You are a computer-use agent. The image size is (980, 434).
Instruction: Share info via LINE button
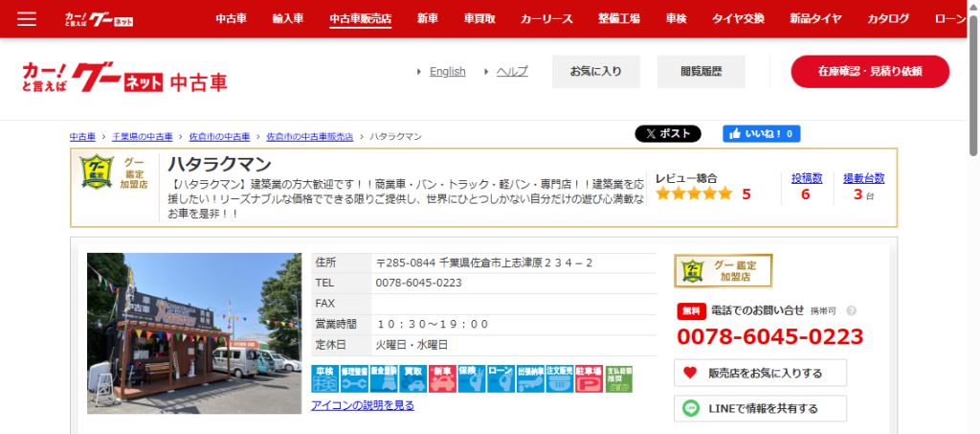760,408
